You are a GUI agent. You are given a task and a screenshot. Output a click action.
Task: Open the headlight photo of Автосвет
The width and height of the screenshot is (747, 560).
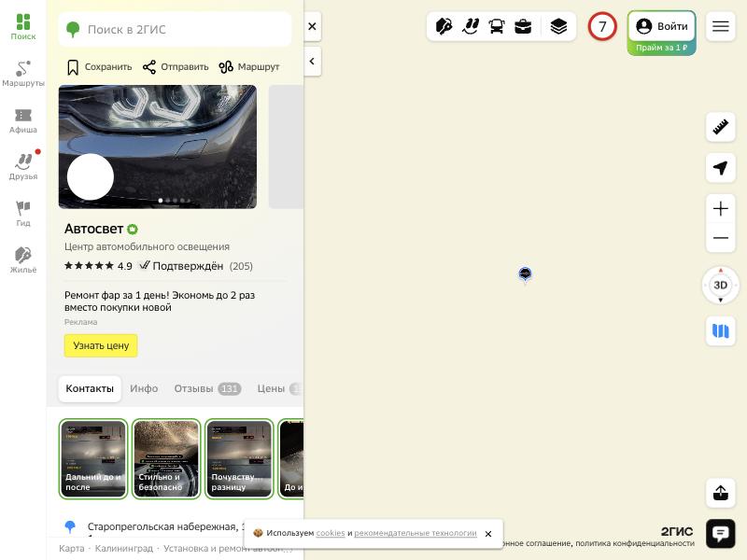coord(158,147)
